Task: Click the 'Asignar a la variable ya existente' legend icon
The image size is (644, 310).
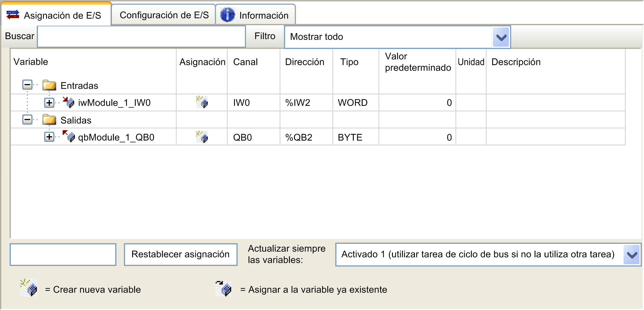Action: coord(224,289)
